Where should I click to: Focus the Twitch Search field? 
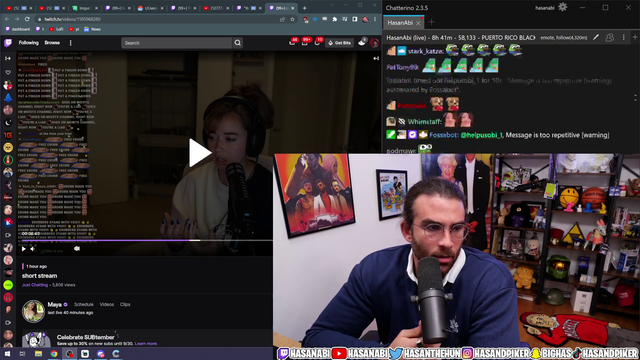click(x=177, y=43)
